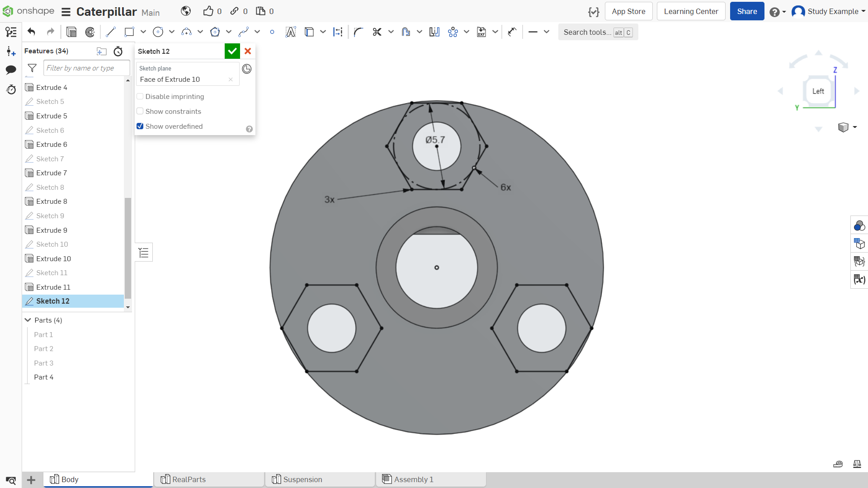
Task: Click the Undo arrow
Action: click(x=31, y=32)
